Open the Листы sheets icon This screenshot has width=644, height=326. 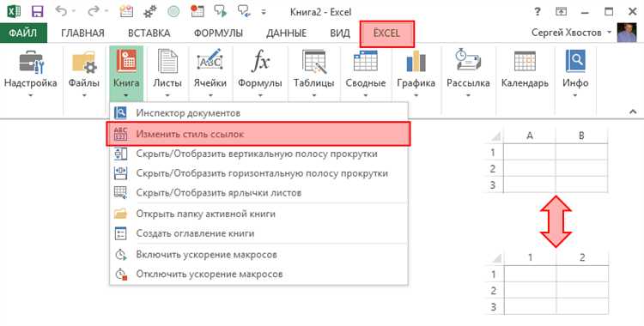pyautogui.click(x=167, y=62)
